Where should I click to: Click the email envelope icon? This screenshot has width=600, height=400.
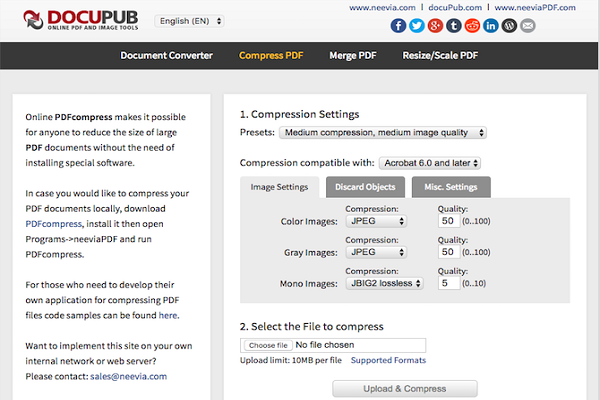point(527,25)
